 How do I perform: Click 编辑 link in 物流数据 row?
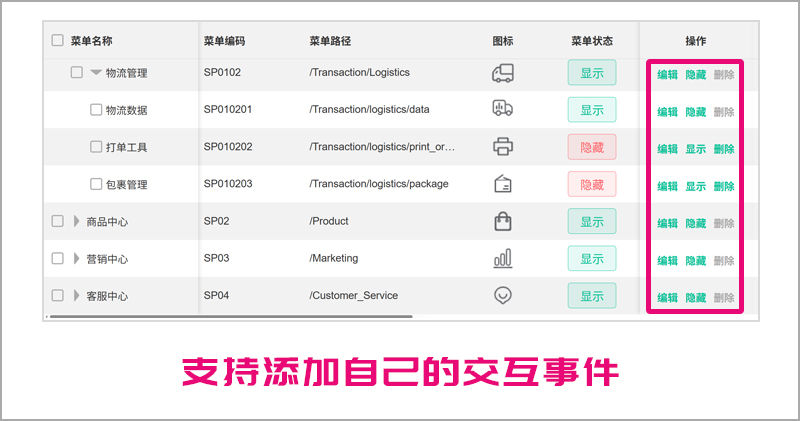pyautogui.click(x=667, y=112)
